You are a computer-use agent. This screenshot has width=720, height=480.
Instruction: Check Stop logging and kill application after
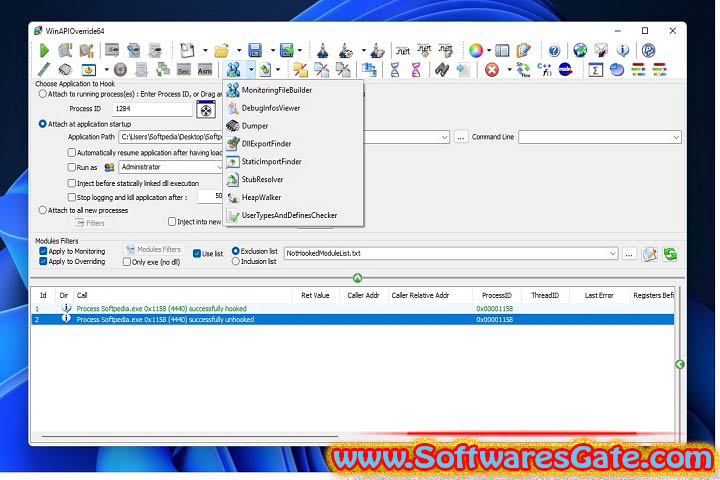[x=72, y=197]
